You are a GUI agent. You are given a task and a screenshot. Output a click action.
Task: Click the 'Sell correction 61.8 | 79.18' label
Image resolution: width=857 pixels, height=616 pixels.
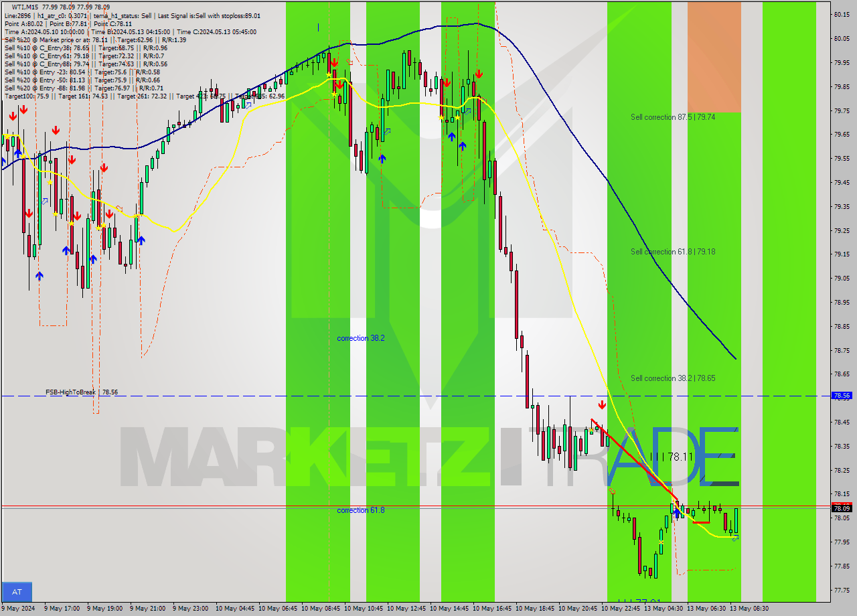pyautogui.click(x=673, y=252)
